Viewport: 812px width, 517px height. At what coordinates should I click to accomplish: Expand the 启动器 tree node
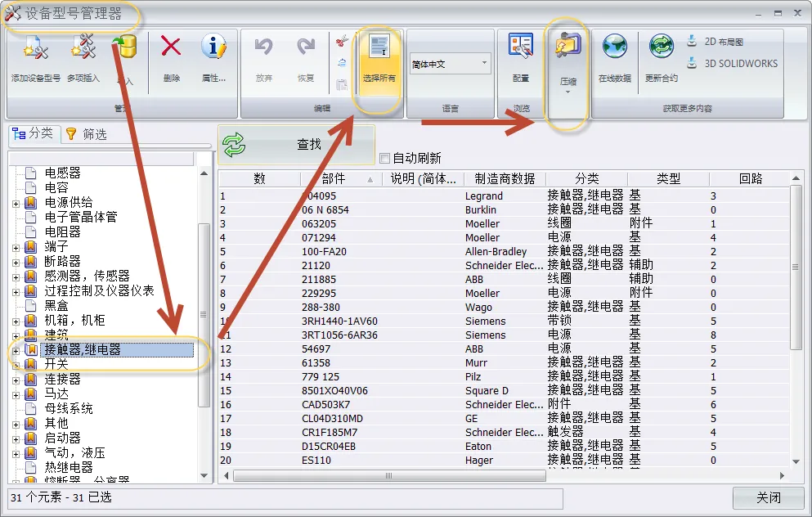coord(16,439)
